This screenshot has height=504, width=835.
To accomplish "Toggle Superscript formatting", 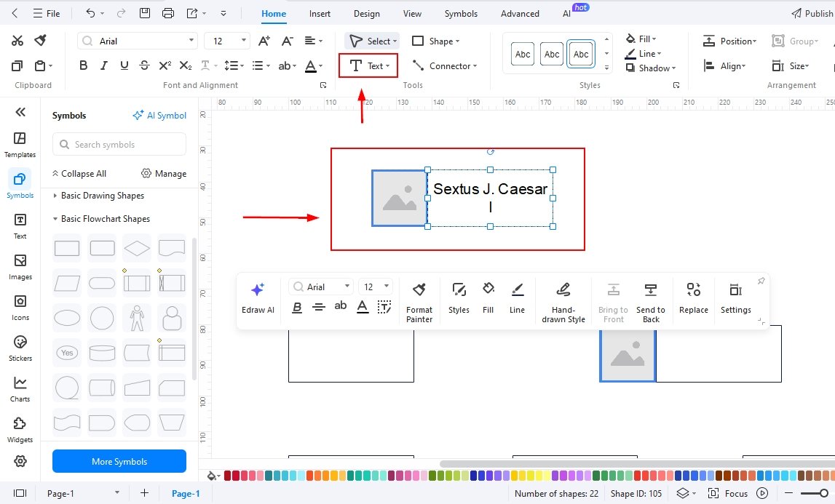I will pyautogui.click(x=165, y=65).
